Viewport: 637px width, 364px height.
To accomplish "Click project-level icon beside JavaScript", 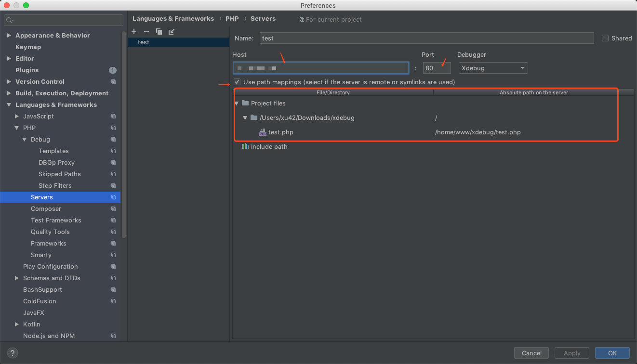I will click(x=113, y=117).
